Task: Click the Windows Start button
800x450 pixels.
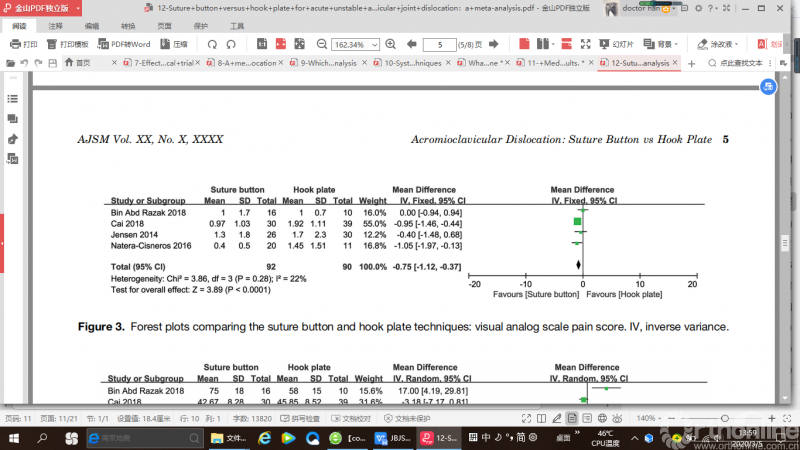Action: tap(13, 438)
